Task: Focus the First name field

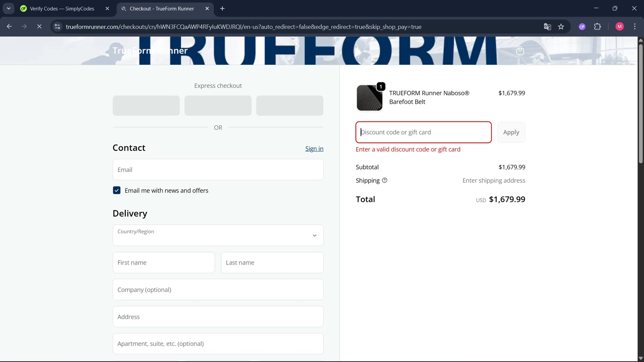Action: tap(164, 262)
